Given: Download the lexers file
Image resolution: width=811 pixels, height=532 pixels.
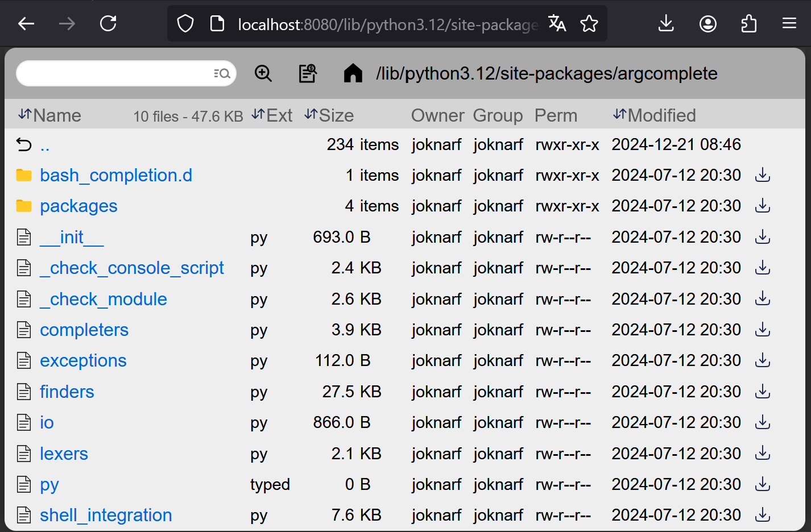Looking at the screenshot, I should pyautogui.click(x=763, y=454).
